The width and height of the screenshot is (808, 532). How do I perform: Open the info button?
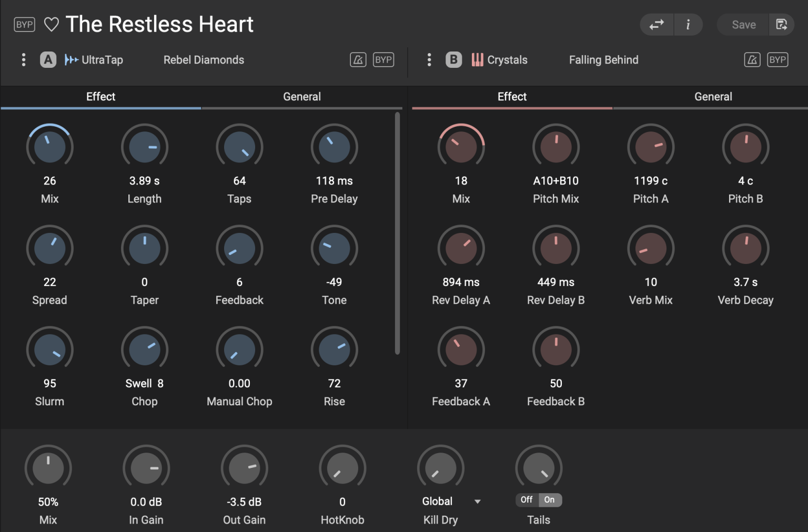coord(688,25)
